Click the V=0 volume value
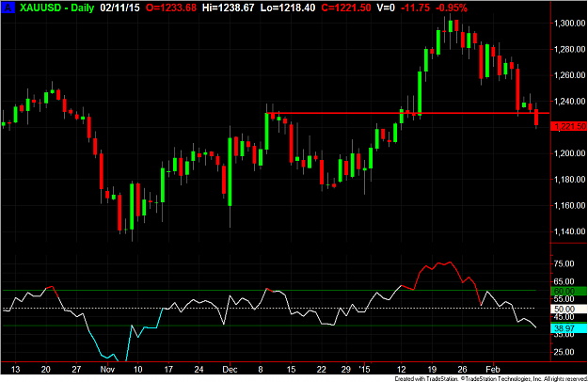588x382 pixels. coord(386,8)
